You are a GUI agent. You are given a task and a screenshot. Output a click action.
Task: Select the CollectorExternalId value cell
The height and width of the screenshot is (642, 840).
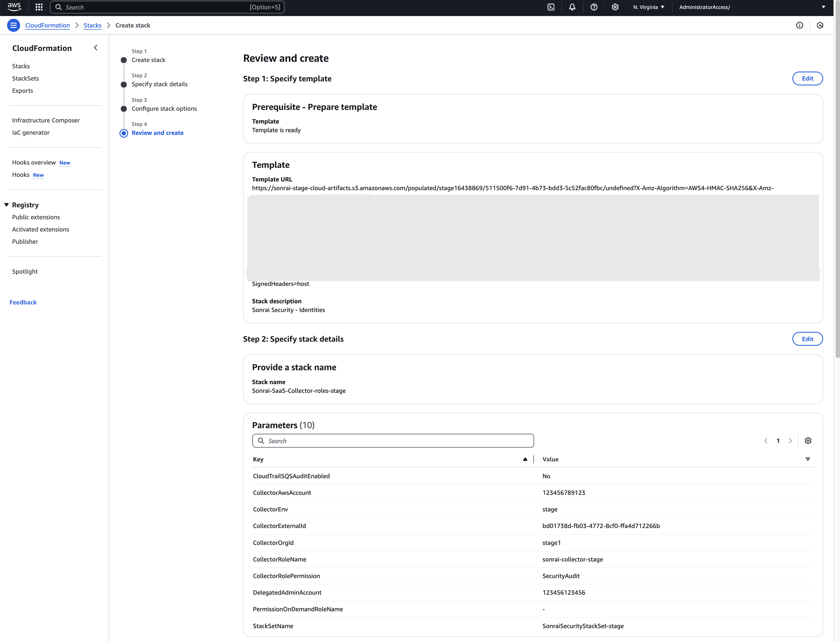pyautogui.click(x=601, y=526)
